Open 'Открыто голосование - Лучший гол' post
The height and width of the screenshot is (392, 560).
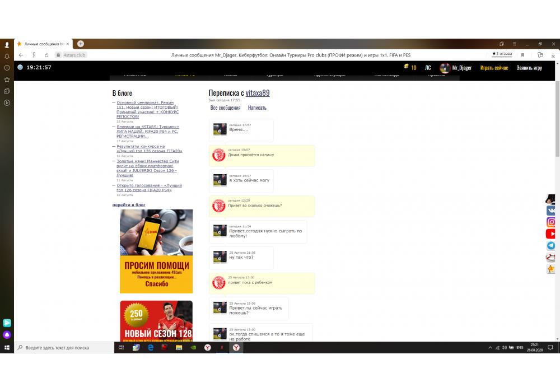(x=149, y=188)
